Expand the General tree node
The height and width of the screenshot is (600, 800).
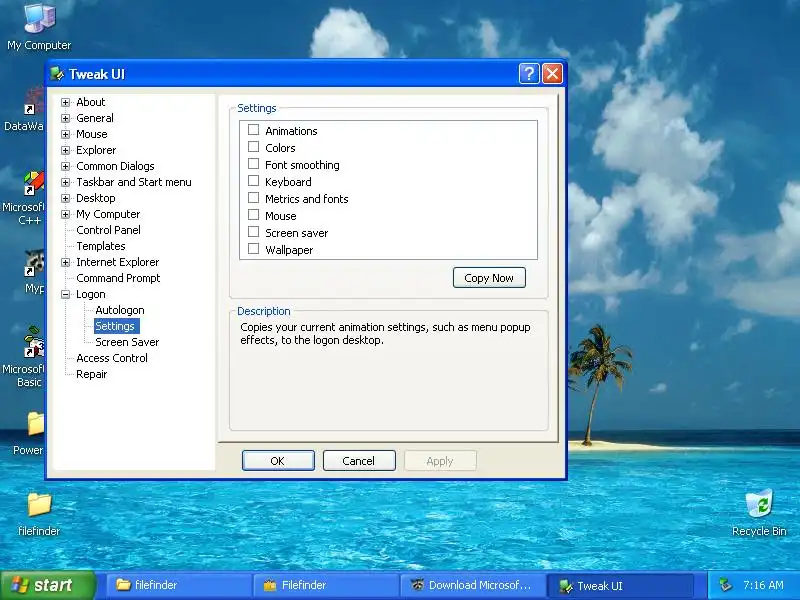(65, 118)
